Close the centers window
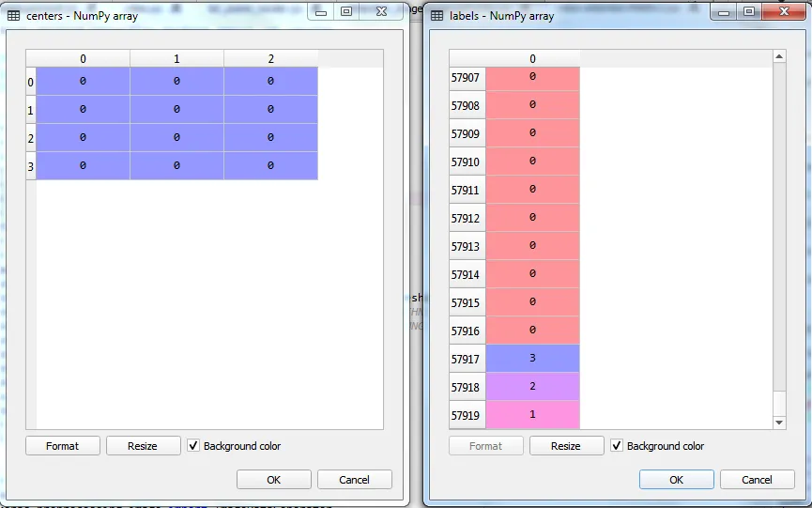This screenshot has height=508, width=812. 381,11
